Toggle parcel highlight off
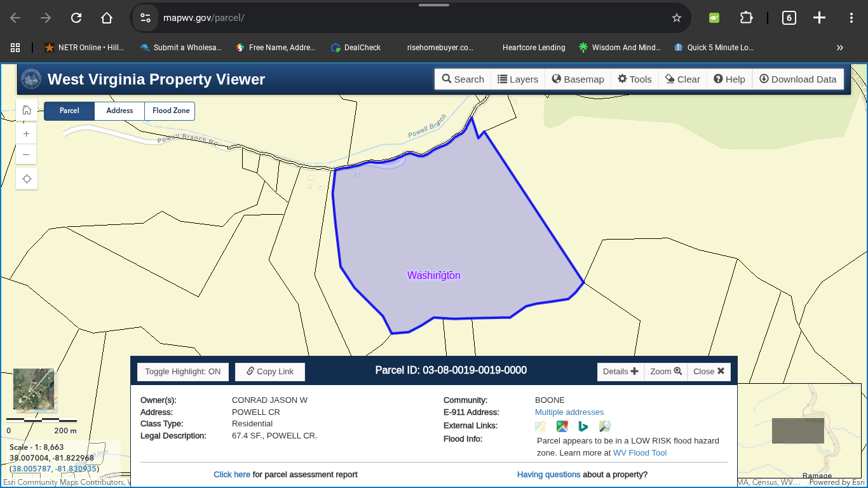The height and width of the screenshot is (488, 868). pyautogui.click(x=182, y=372)
